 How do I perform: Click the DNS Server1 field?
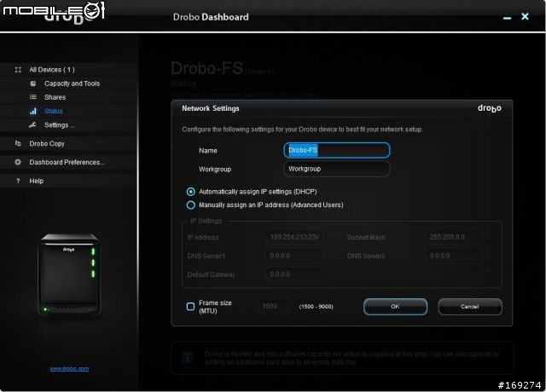click(294, 256)
